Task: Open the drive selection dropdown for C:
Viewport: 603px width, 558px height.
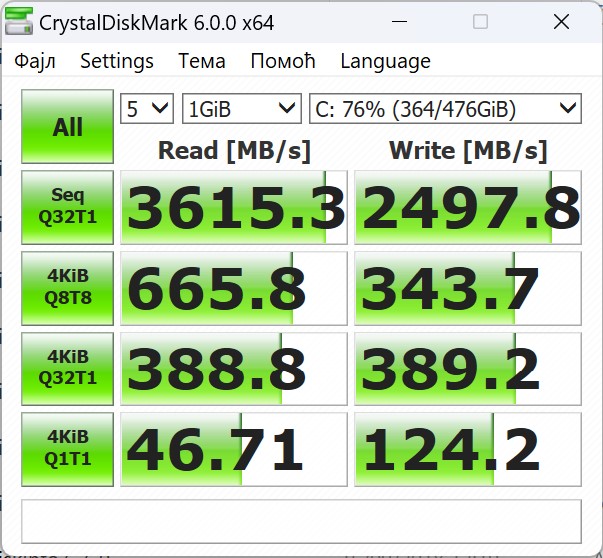Action: pyautogui.click(x=445, y=108)
